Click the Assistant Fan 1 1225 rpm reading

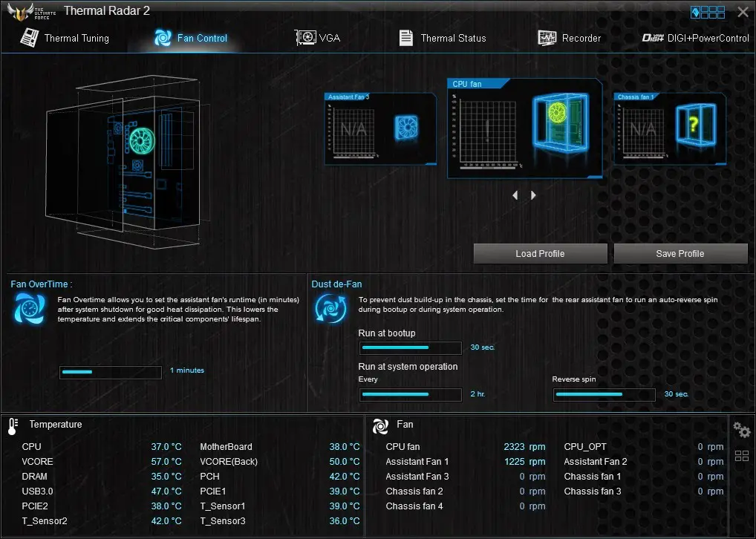pyautogui.click(x=524, y=462)
